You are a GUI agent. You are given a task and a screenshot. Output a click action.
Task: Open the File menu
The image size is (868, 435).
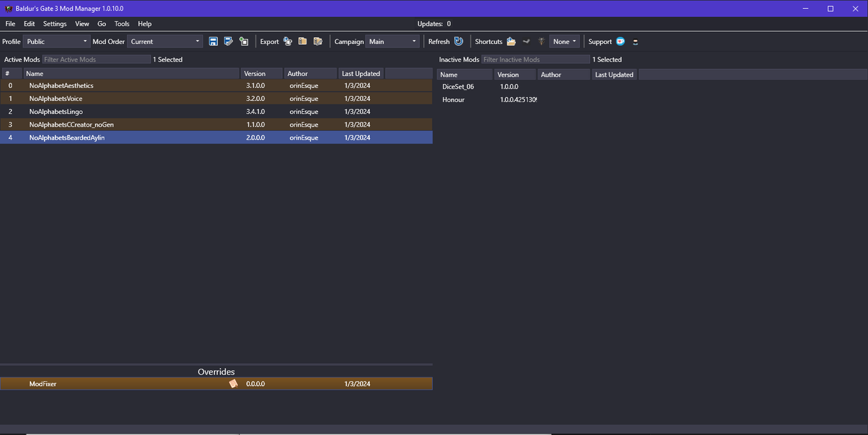pyautogui.click(x=10, y=24)
